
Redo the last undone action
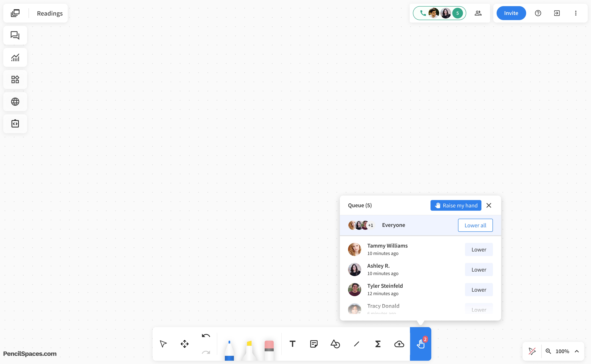(x=206, y=352)
